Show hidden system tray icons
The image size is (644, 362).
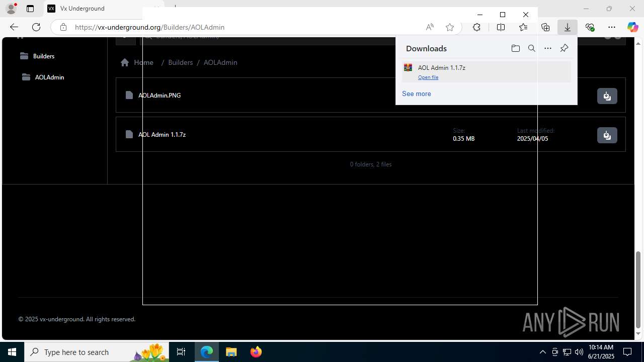point(542,352)
